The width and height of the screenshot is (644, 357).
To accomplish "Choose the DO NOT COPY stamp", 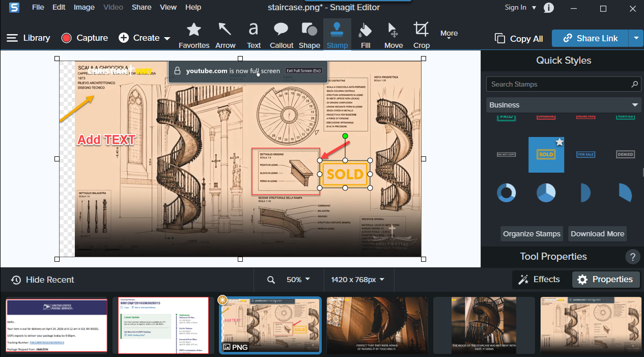I will tap(507, 154).
